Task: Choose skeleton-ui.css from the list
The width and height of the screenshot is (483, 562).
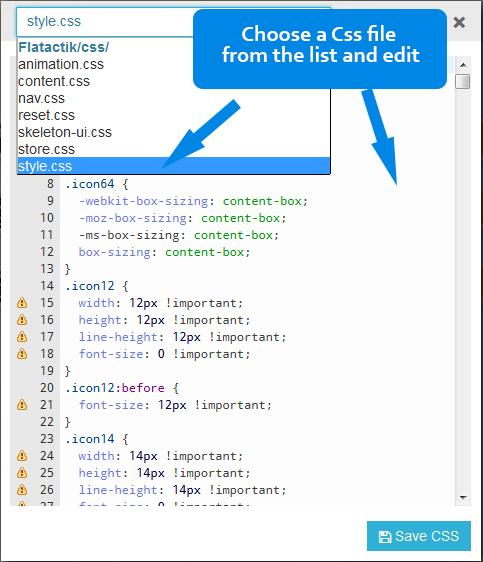Action: click(173, 132)
